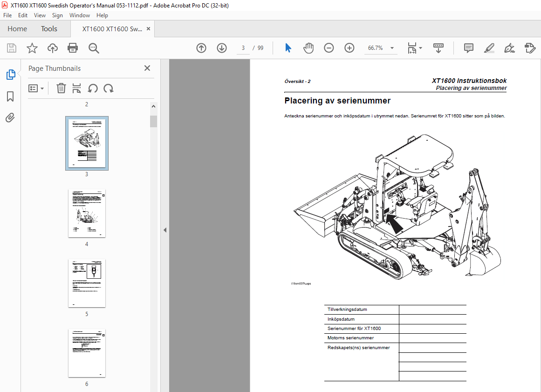Select the arrow Selection tool
The width and height of the screenshot is (541, 392).
tap(288, 48)
